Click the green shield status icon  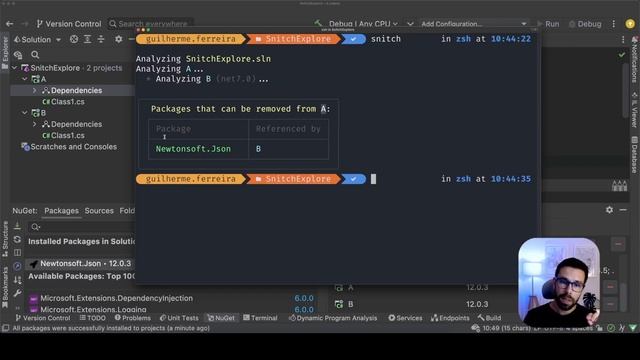pyautogui.click(x=633, y=328)
